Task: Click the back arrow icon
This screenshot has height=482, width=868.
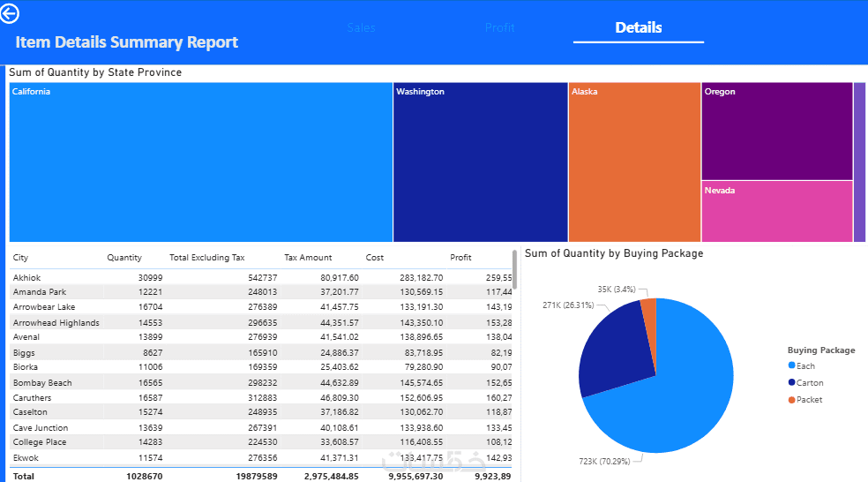Action: coord(9,13)
